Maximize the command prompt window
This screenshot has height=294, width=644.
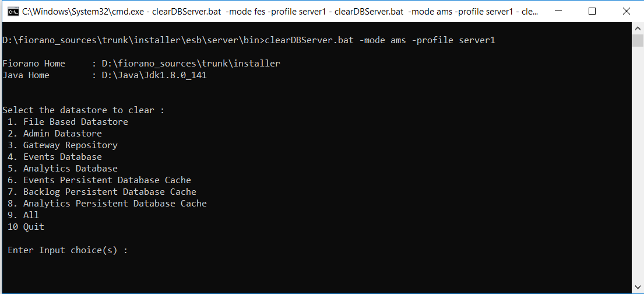tap(592, 12)
